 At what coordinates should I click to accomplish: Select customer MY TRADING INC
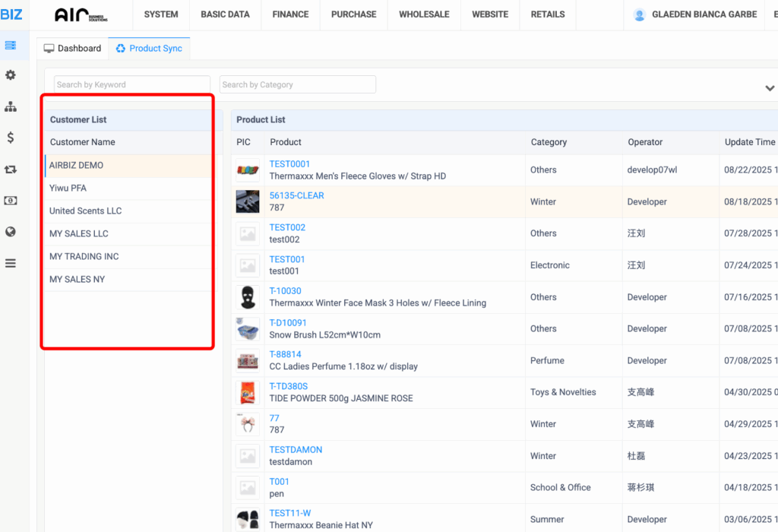84,257
